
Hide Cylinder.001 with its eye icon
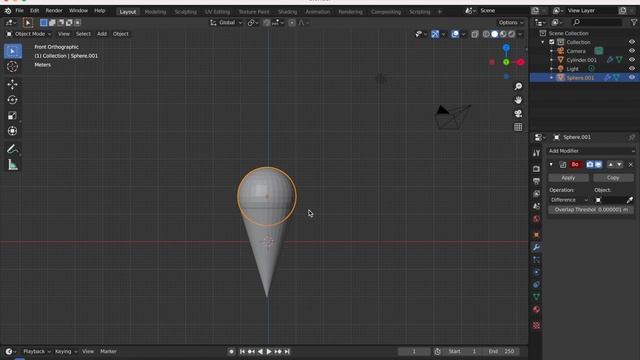point(632,60)
